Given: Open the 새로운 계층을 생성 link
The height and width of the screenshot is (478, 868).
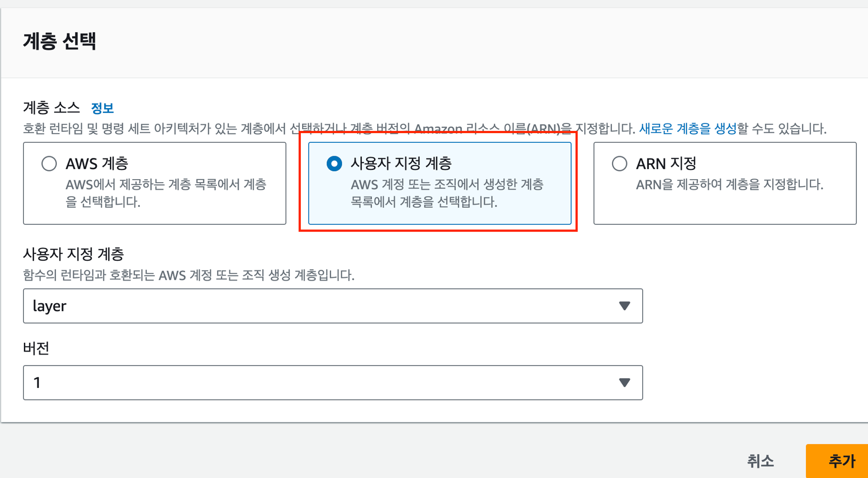Looking at the screenshot, I should tap(687, 128).
